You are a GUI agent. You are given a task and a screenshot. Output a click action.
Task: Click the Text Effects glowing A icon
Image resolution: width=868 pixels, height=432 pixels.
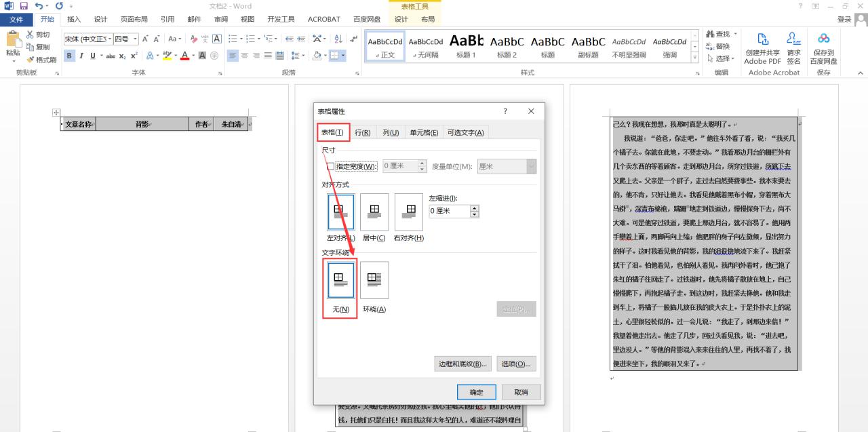coord(150,56)
